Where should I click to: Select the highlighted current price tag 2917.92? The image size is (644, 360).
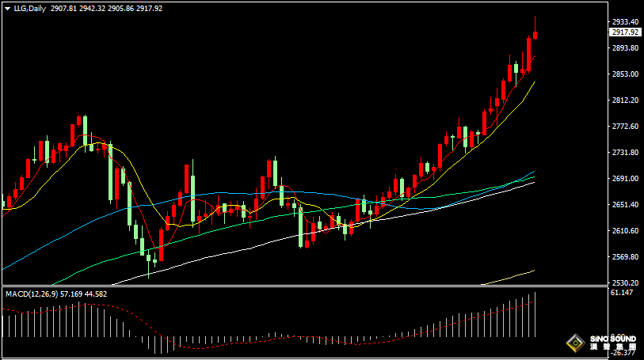click(x=625, y=32)
